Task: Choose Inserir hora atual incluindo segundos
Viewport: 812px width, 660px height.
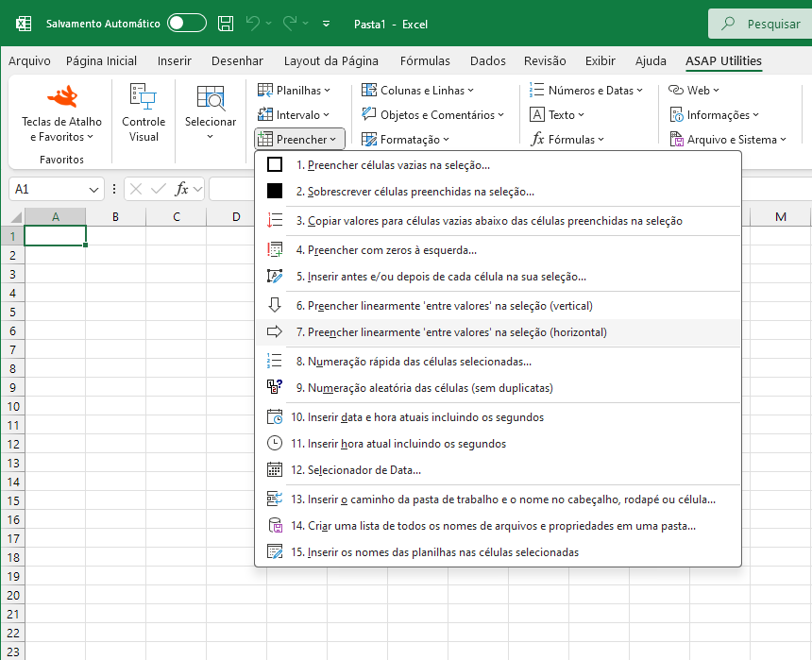Action: coord(498,444)
